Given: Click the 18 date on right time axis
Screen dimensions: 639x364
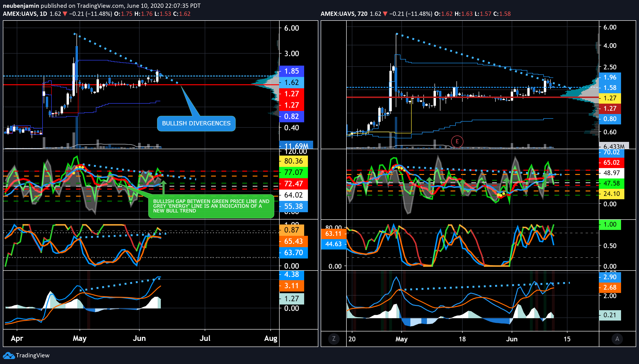Looking at the screenshot, I should coord(462,339).
